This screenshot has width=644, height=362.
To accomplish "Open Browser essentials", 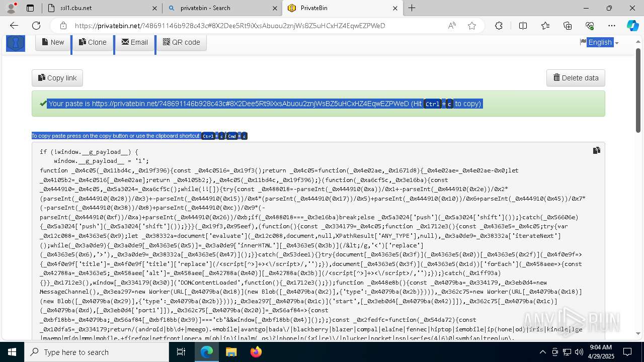I will click(590, 26).
